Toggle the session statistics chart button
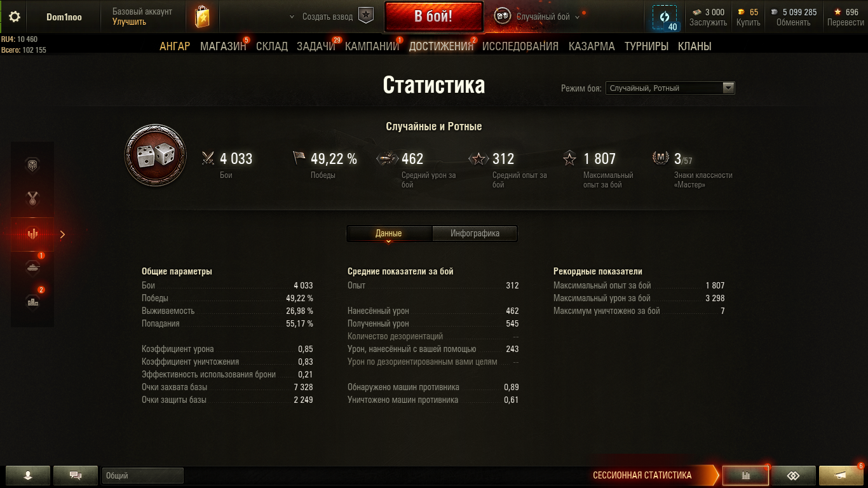 click(745, 475)
